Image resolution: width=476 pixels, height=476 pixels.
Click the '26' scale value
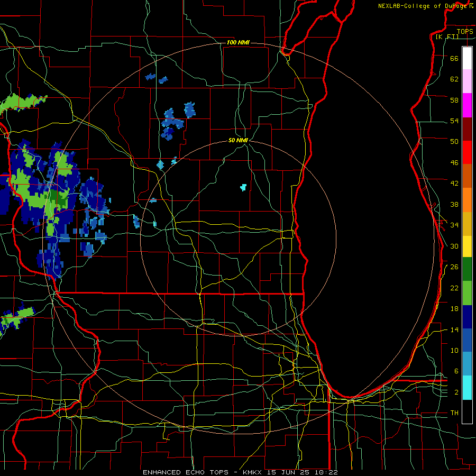pos(454,267)
